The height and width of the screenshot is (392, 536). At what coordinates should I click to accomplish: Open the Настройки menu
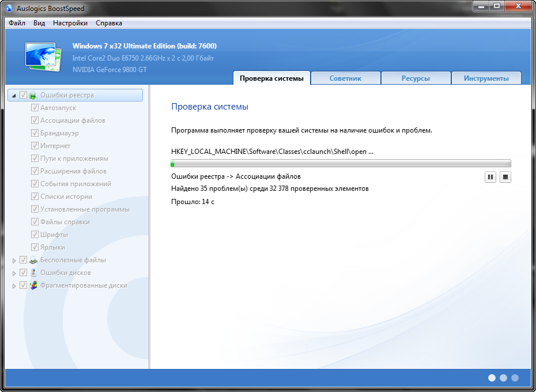point(70,23)
